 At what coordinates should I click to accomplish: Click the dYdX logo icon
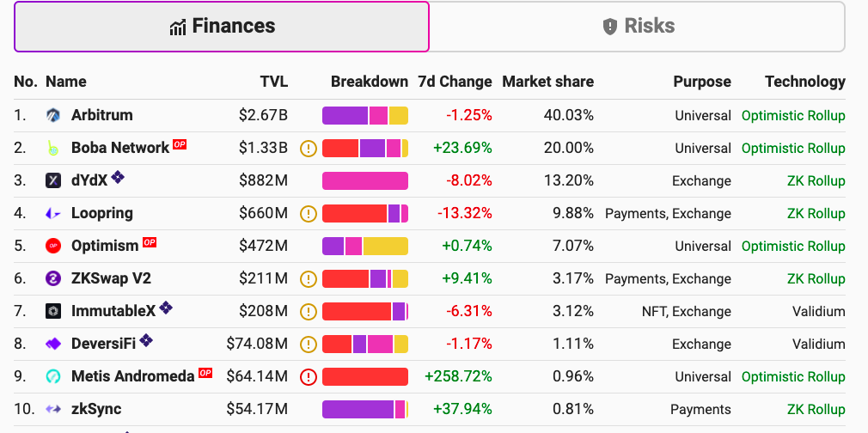pos(53,180)
